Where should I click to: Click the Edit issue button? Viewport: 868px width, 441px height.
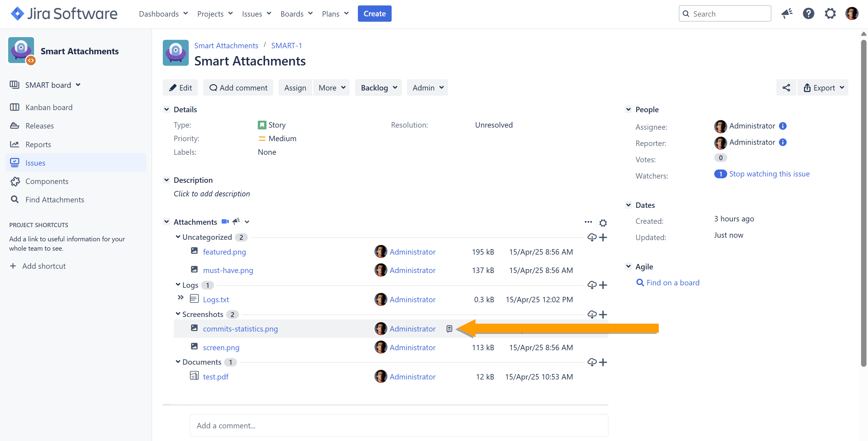point(180,88)
